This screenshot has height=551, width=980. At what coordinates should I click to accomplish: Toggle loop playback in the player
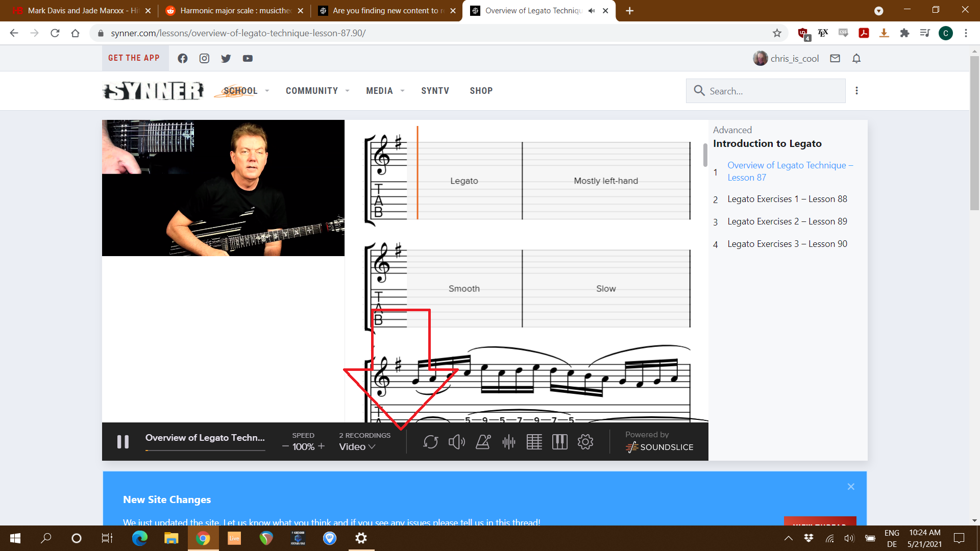430,442
